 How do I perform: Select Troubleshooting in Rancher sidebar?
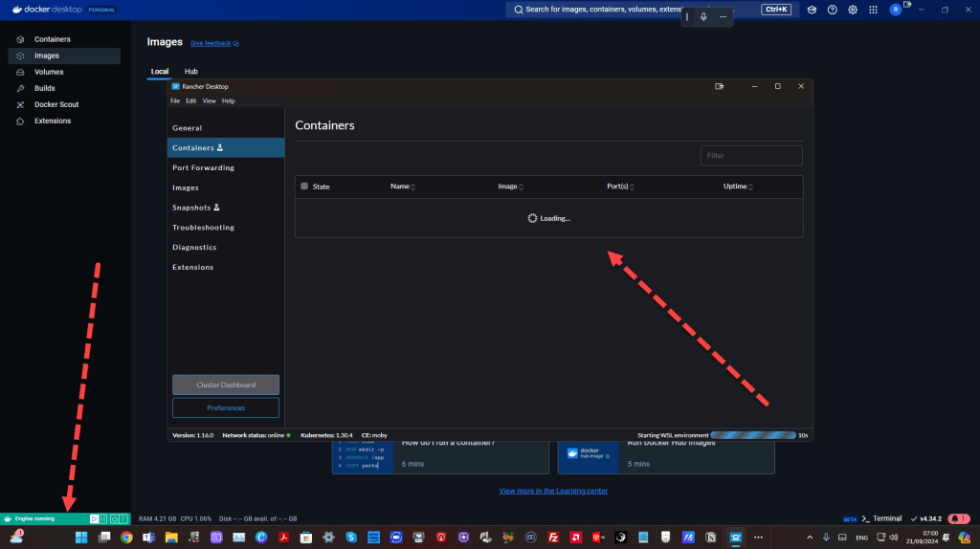(x=226, y=228)
